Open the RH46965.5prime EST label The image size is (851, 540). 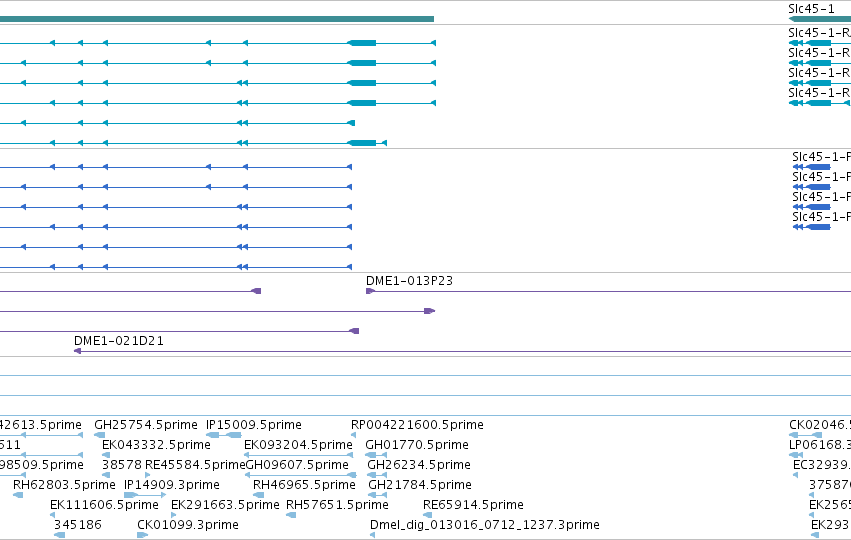coord(304,485)
